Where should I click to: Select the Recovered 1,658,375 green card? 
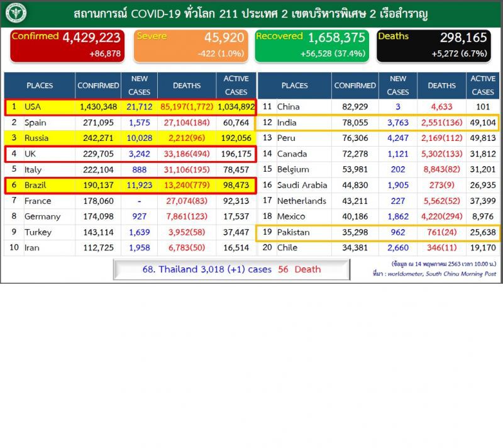coord(312,45)
